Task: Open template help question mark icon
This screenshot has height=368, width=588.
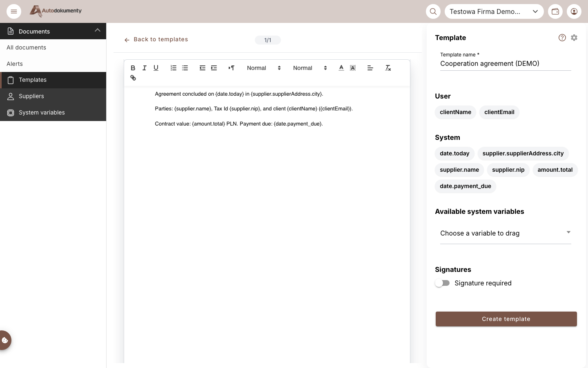Action: point(562,38)
